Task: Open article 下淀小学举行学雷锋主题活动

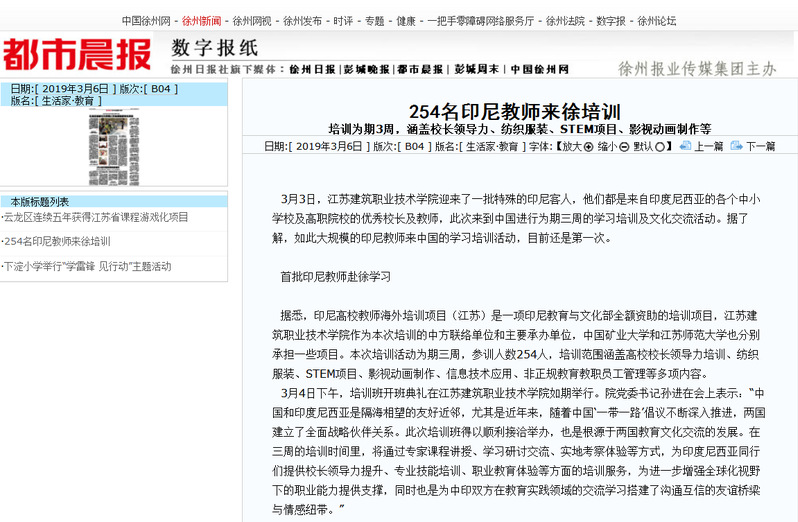Action: 87,267
